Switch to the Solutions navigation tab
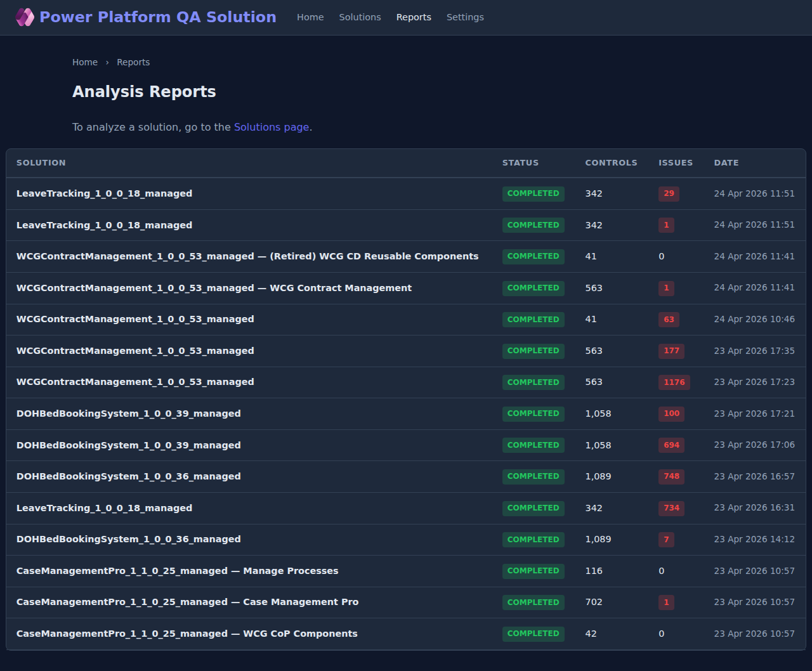 [x=360, y=17]
